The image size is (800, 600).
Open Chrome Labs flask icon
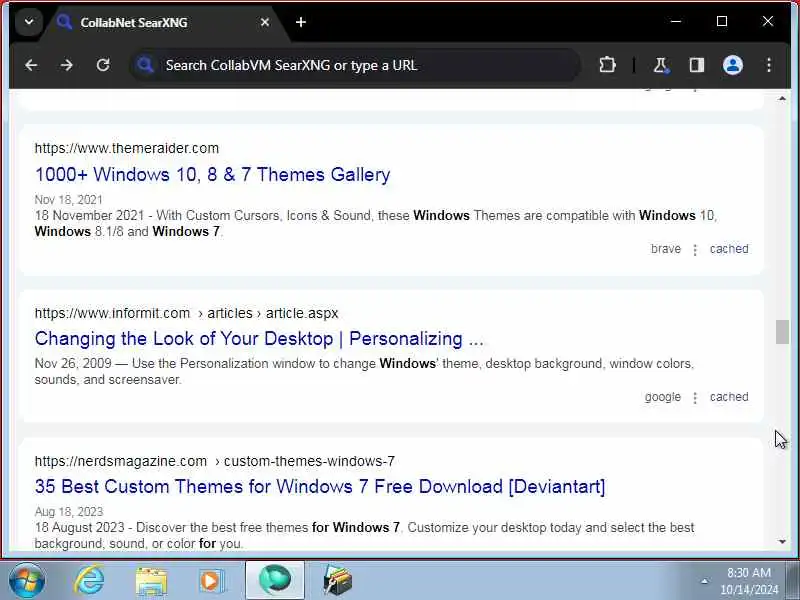click(661, 65)
